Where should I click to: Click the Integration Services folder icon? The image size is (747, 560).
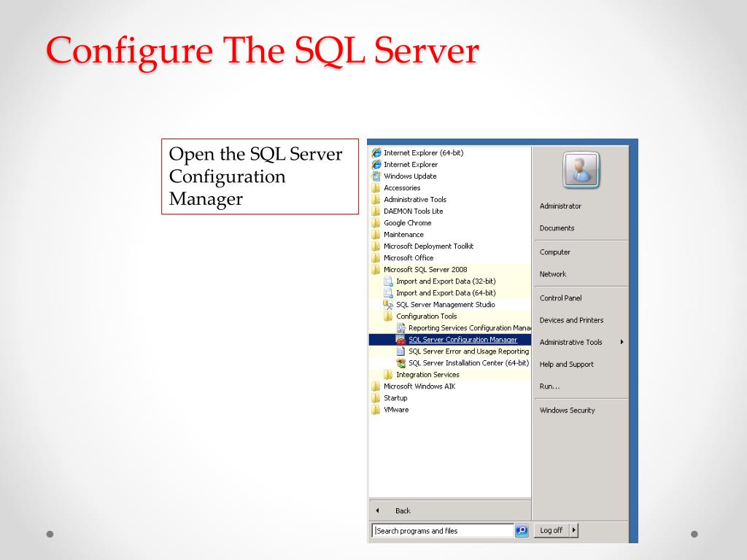tap(389, 374)
